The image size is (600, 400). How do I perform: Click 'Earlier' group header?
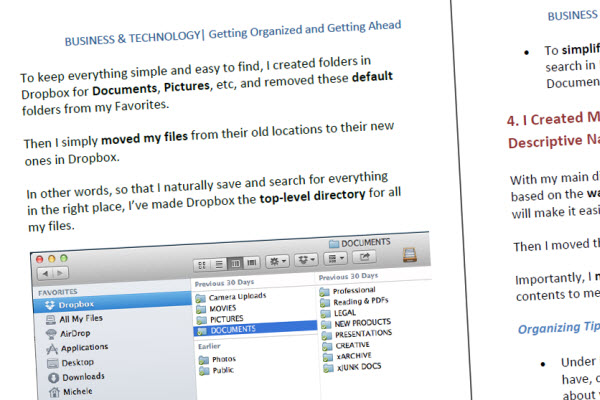point(209,346)
